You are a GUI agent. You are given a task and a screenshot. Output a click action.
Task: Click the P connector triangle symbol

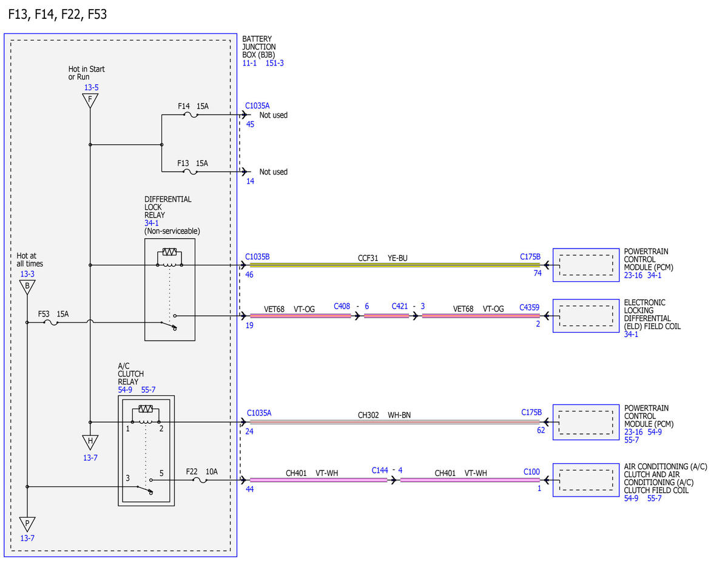coord(27,524)
